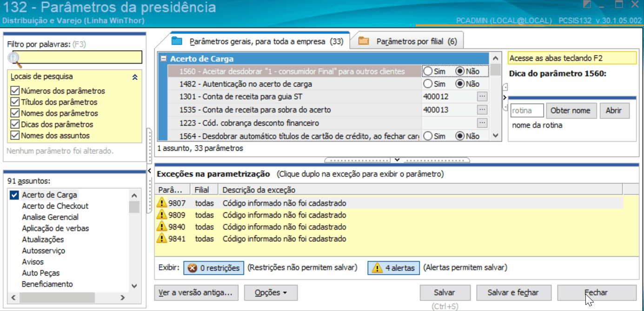Viewport: 644px width, 311px height.
Task: Collapse the Acerto de Carga group
Action: point(164,59)
